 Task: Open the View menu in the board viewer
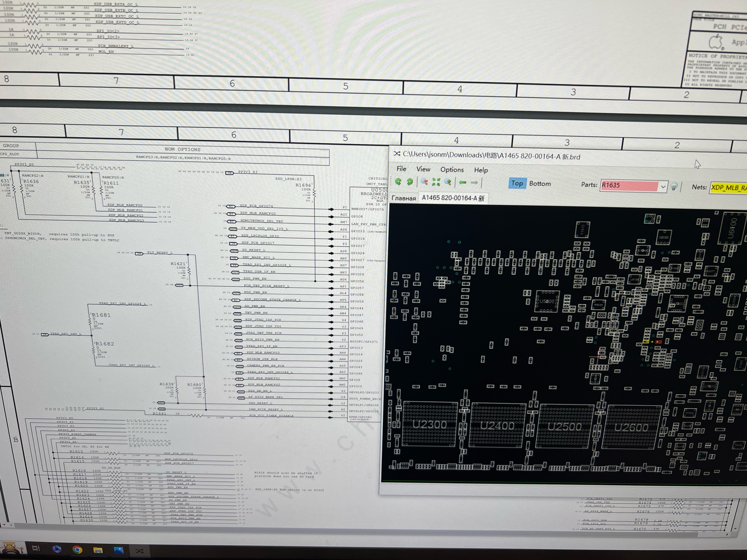click(423, 169)
